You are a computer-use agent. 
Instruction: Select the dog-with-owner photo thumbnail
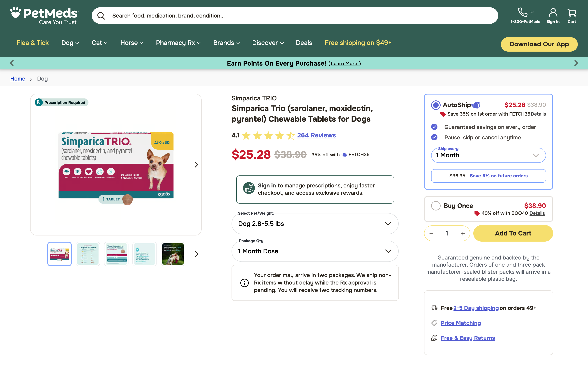[x=173, y=254]
